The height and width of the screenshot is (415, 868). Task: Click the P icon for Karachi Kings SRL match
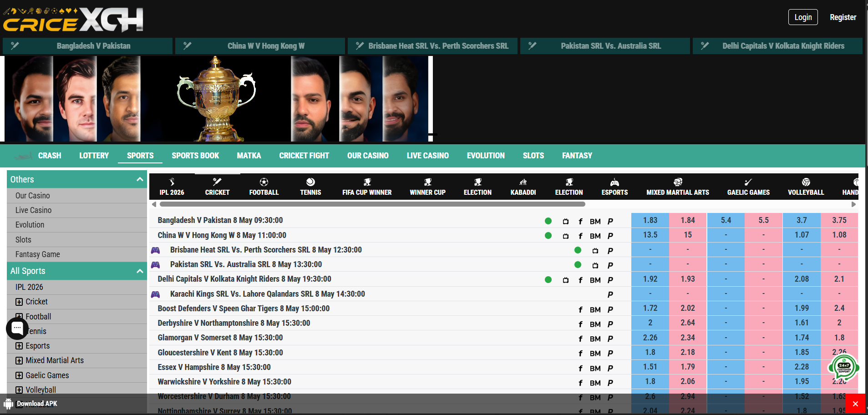tap(610, 294)
